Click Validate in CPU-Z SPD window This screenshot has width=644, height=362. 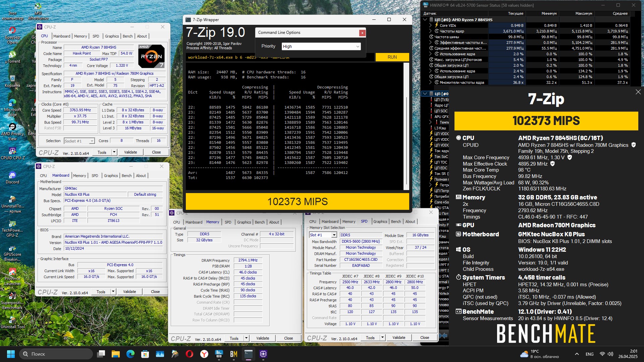[399, 338]
